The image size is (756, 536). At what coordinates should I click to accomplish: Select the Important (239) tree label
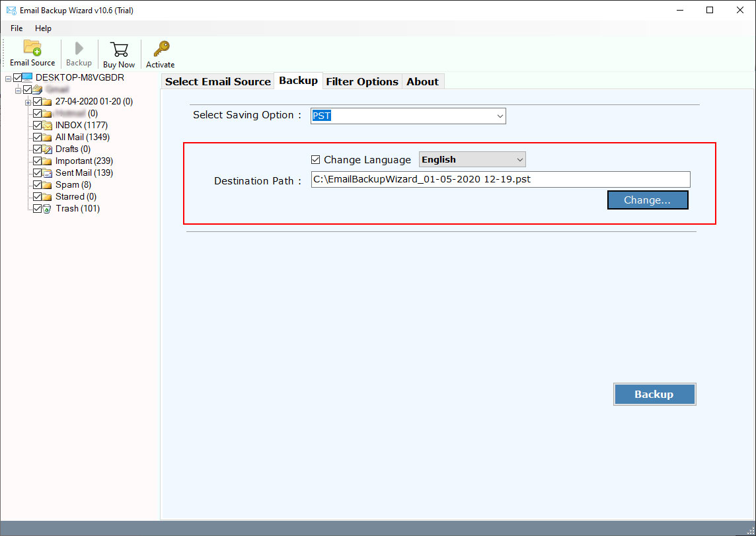click(84, 161)
